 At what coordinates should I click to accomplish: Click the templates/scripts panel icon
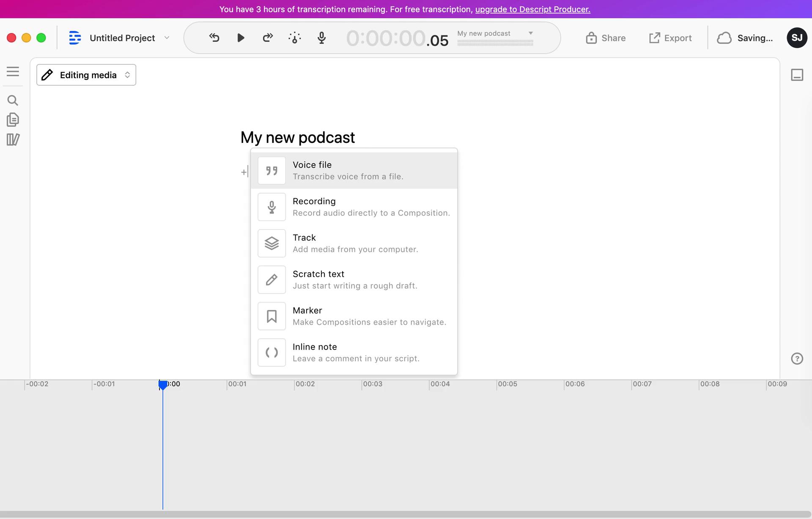click(x=13, y=140)
